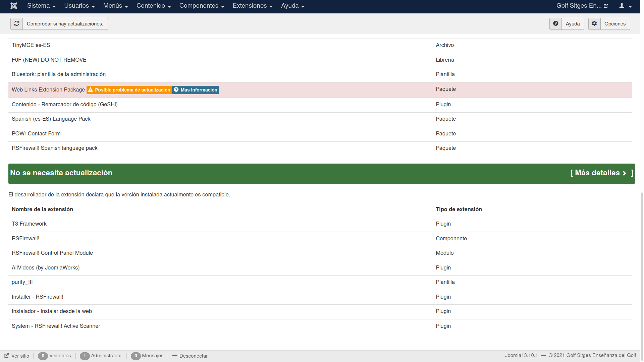Select Contenido - Remarcador de código (GeSHi)
The width and height of the screenshot is (644, 362).
point(65,105)
